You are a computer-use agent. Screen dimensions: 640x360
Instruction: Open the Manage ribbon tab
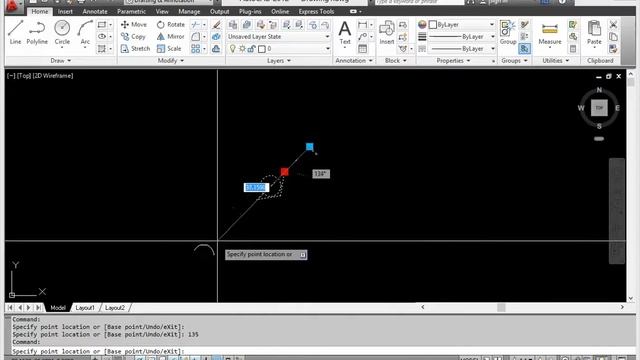pyautogui.click(x=189, y=11)
